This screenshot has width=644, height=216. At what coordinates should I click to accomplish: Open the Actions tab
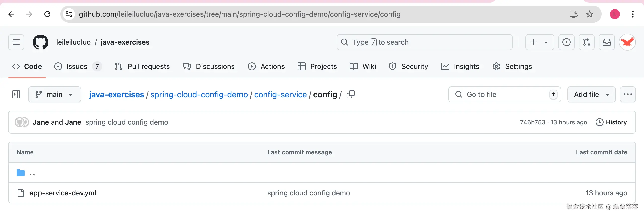pos(266,66)
